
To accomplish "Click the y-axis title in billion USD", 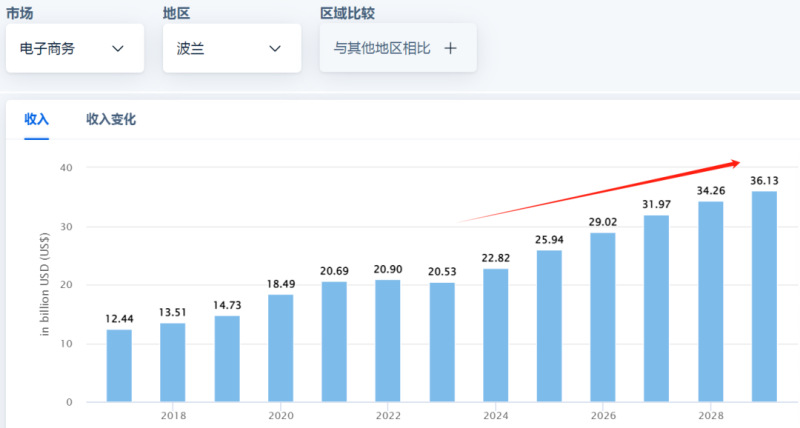I will point(45,283).
